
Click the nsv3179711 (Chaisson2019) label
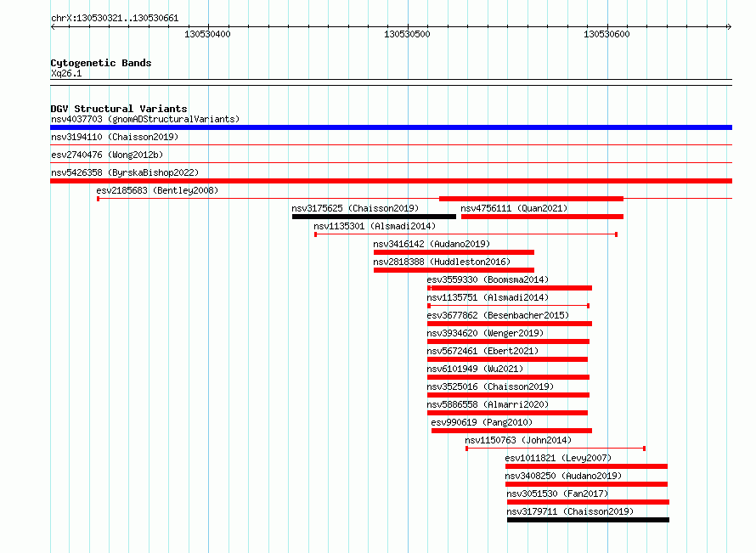570,511
